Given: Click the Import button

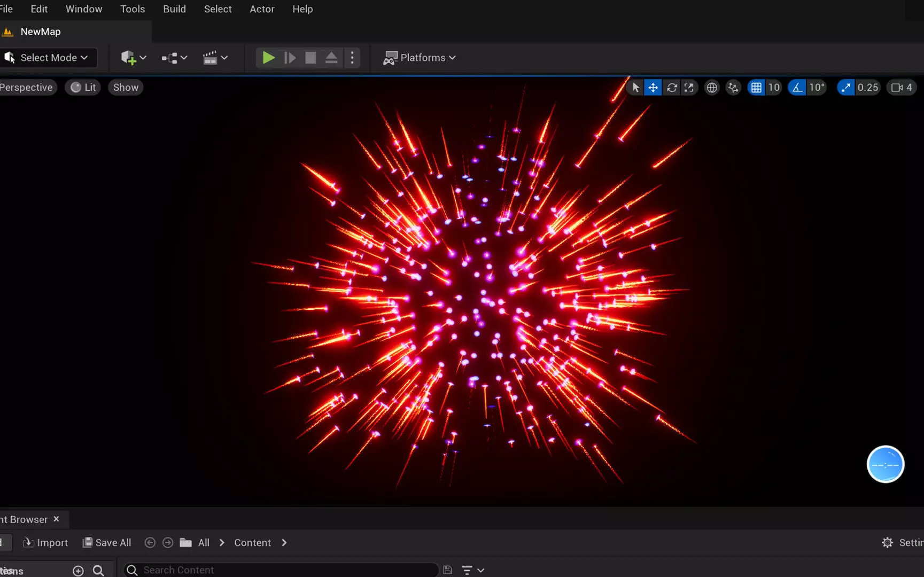Looking at the screenshot, I should pyautogui.click(x=45, y=543).
